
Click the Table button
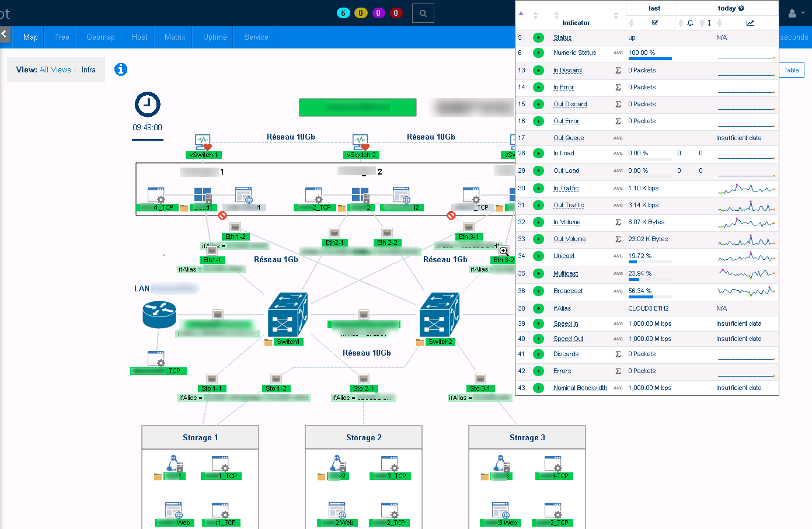click(791, 69)
